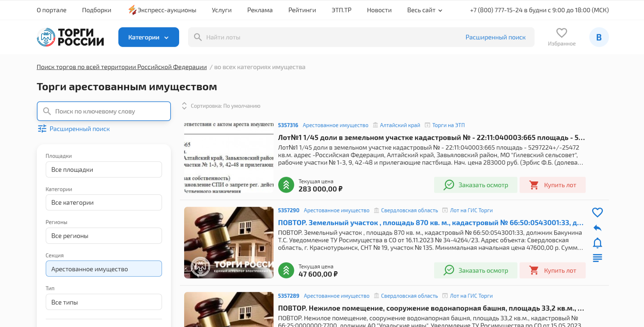
Task: Open the Все регионы dropdown
Action: tap(104, 236)
